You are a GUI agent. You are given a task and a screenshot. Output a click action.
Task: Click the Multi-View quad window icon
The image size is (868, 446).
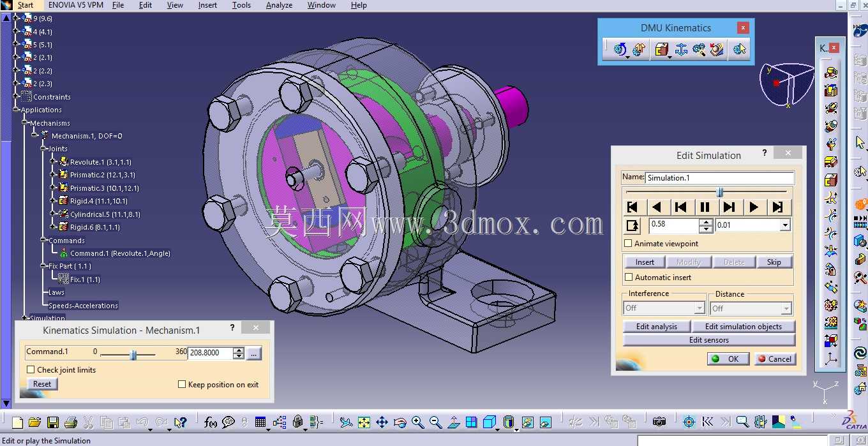471,422
